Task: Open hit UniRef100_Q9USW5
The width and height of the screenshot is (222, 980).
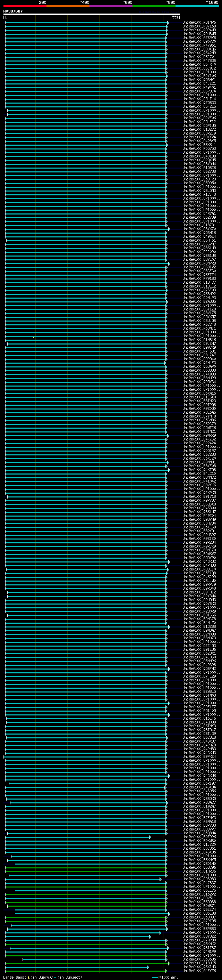Action: pos(199,34)
